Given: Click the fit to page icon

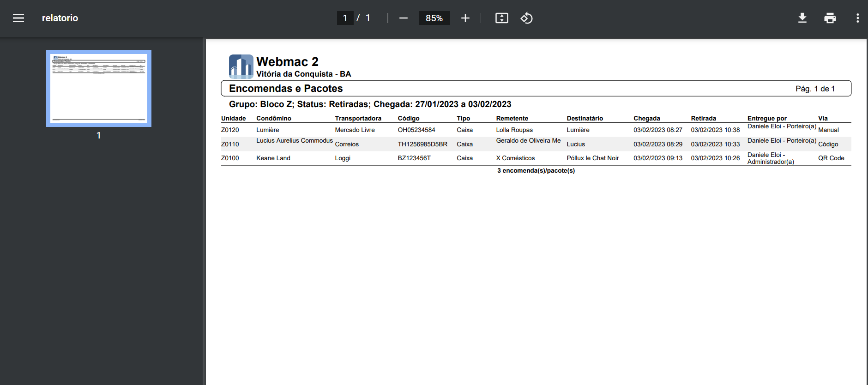Looking at the screenshot, I should click(x=501, y=18).
